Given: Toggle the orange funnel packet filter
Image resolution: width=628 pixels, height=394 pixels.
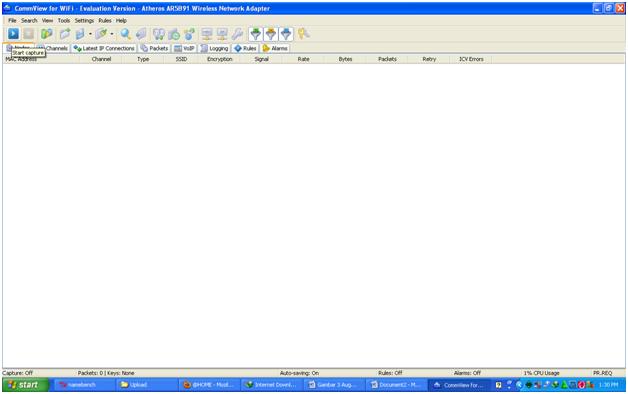Looking at the screenshot, I should click(x=271, y=34).
